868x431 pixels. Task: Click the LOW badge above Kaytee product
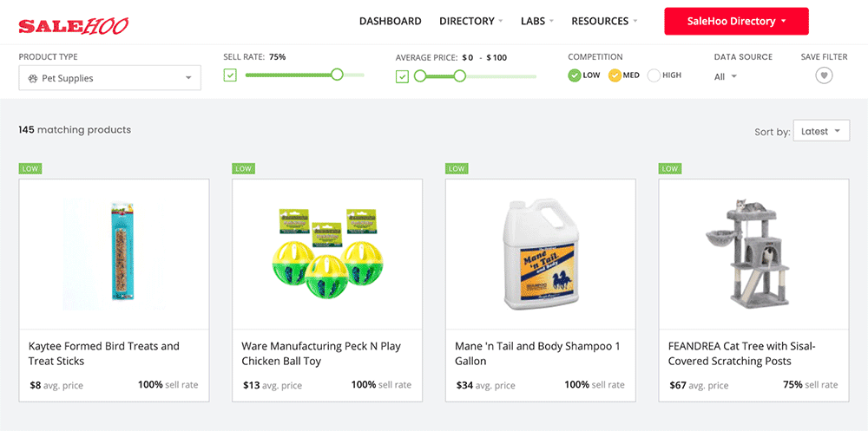point(30,168)
